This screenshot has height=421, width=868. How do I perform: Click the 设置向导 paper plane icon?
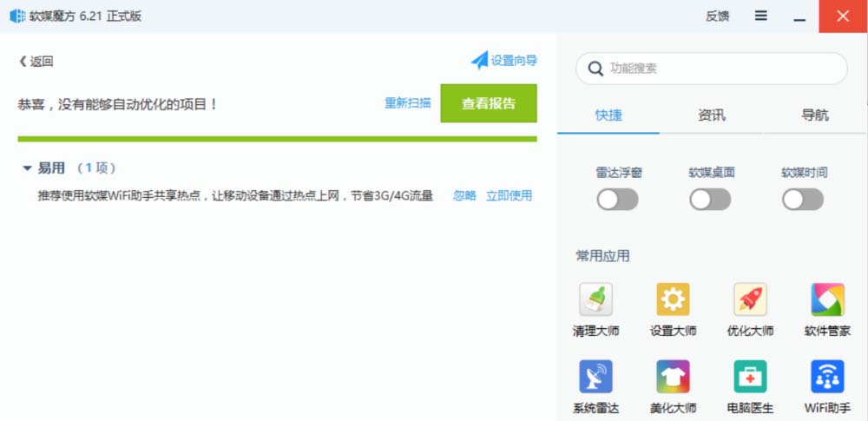(x=480, y=60)
